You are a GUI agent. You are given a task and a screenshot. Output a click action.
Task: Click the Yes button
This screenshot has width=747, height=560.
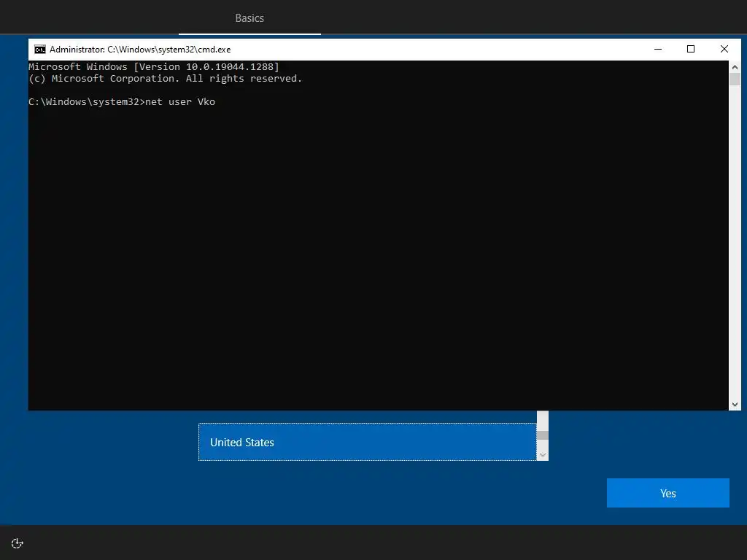point(667,493)
